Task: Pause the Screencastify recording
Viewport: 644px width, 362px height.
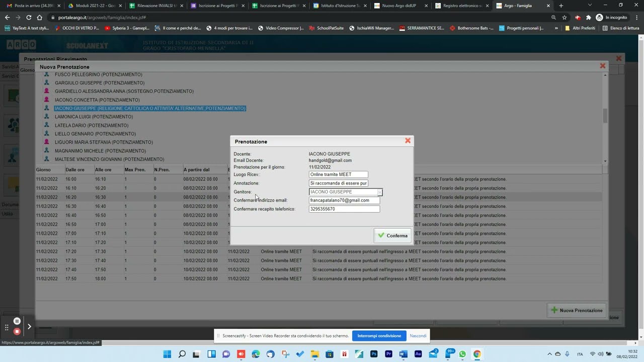Action: (17, 321)
